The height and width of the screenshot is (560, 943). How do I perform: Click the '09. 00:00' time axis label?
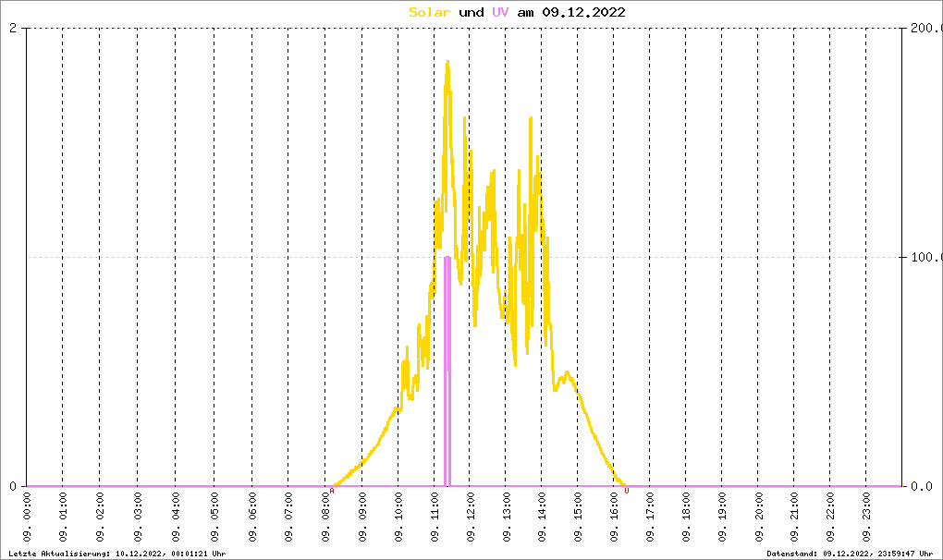click(x=27, y=517)
